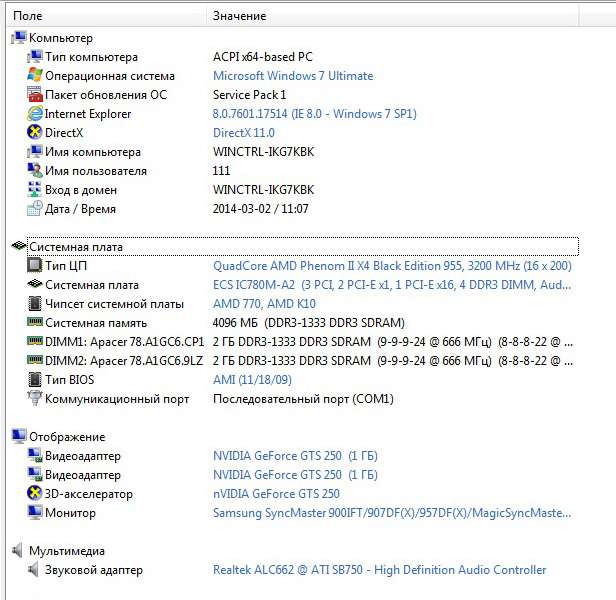The width and height of the screenshot is (616, 600).
Task: Click the Тип компьютера row icon
Action: point(35,57)
